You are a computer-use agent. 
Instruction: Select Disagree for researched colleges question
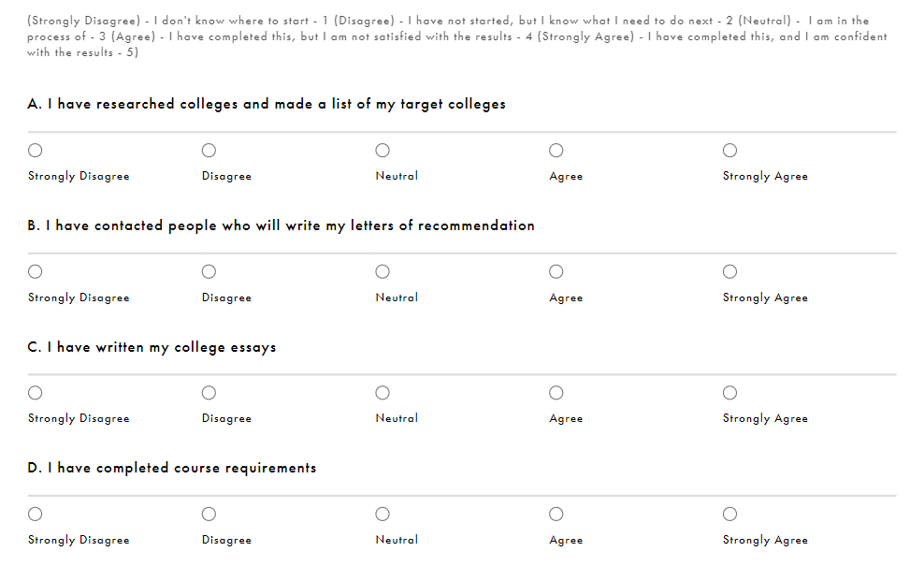tap(209, 151)
